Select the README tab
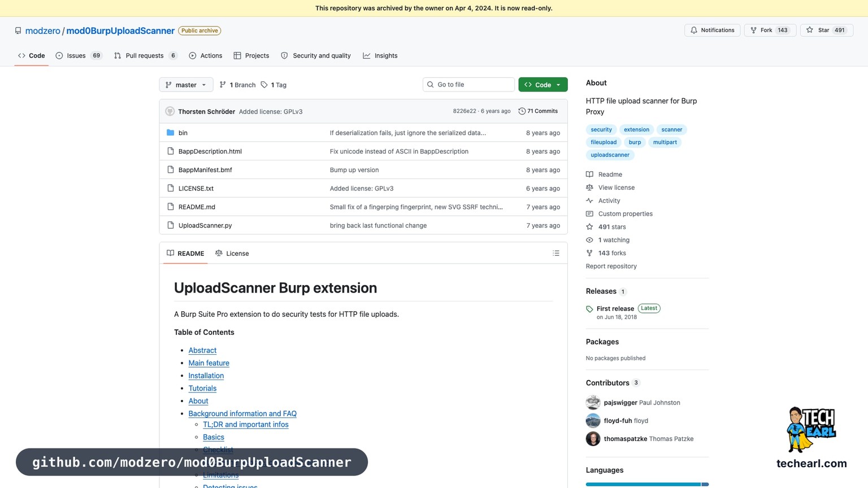This screenshot has width=868, height=488. click(185, 254)
